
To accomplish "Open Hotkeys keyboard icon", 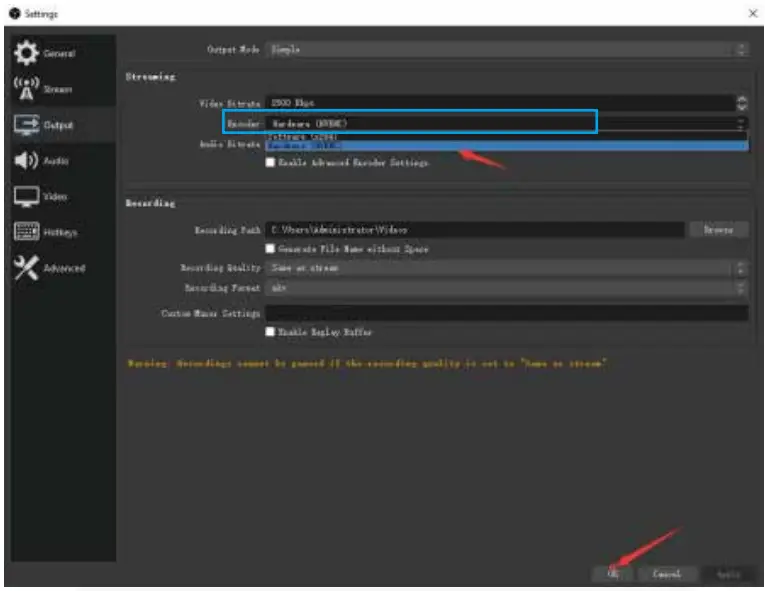I will click(26, 232).
